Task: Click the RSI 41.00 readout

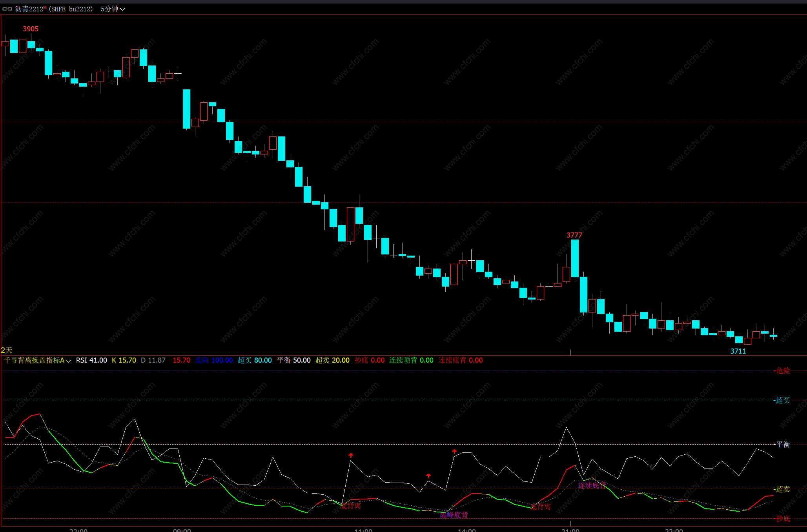Action: click(x=91, y=360)
